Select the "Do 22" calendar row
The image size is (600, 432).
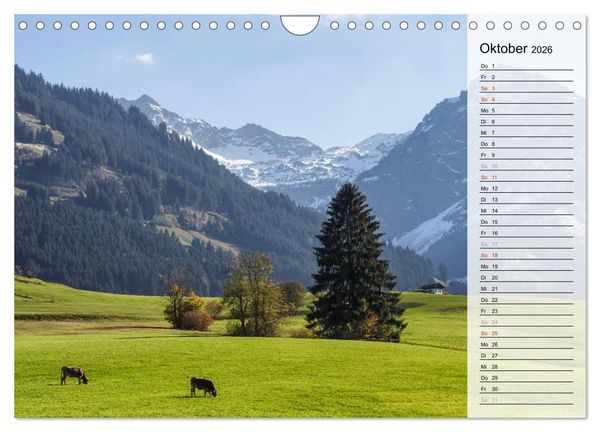tap(526, 300)
